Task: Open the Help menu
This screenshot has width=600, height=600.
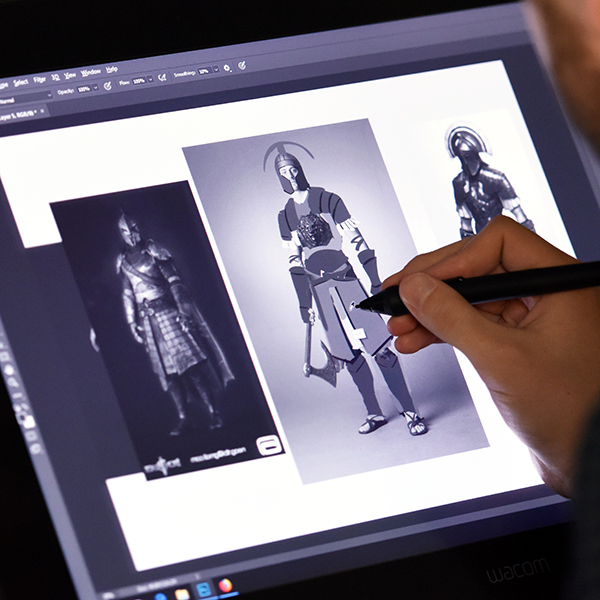Action: 112,69
